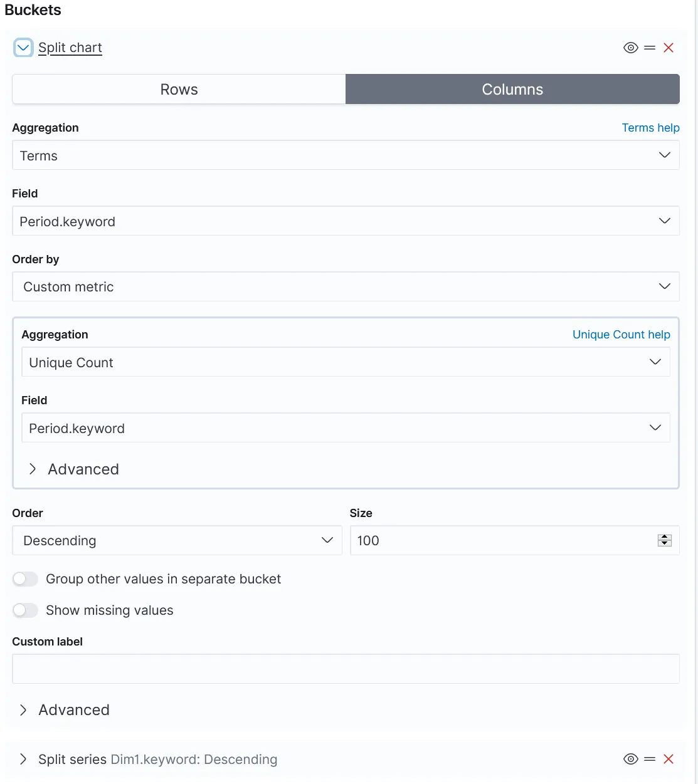Select the Columns split option

click(x=512, y=89)
